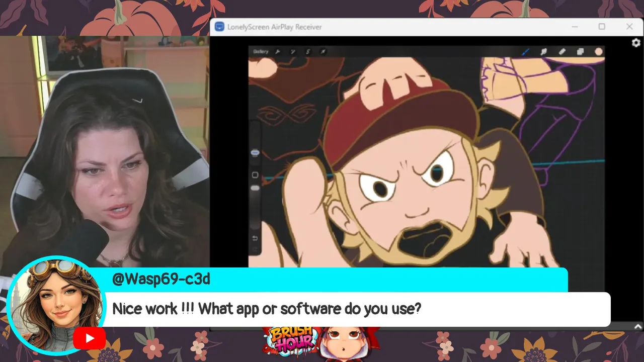The image size is (644, 362).
Task: Select the Smudge tool
Action: 544,51
